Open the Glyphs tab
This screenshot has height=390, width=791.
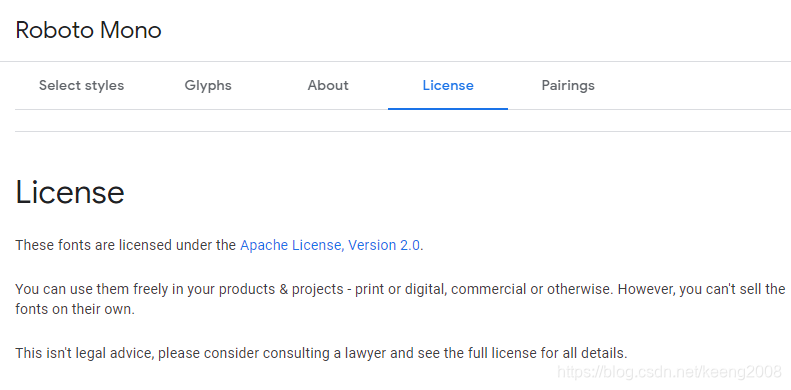[x=208, y=85]
